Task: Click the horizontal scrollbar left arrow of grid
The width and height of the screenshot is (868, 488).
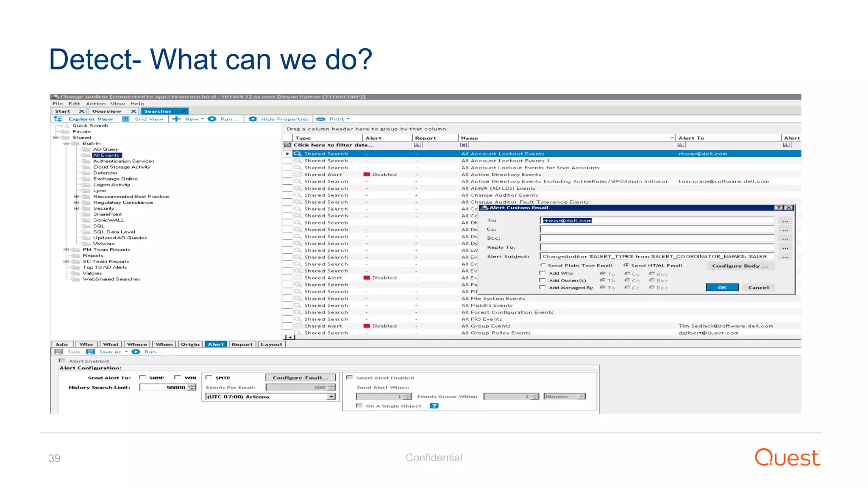Action: [x=290, y=337]
